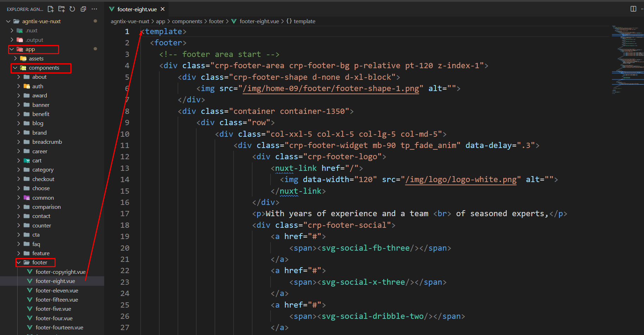Split the editor to the right
644x335 pixels.
tap(633, 9)
